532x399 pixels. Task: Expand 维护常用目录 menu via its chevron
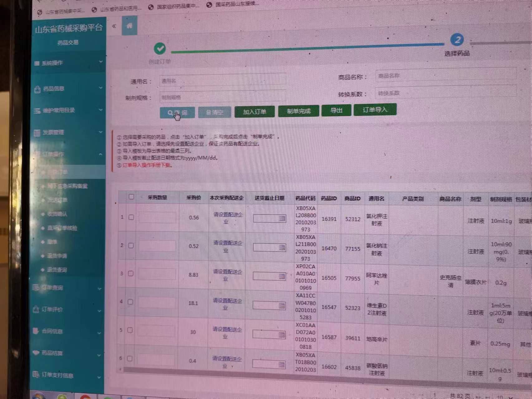[x=101, y=110]
